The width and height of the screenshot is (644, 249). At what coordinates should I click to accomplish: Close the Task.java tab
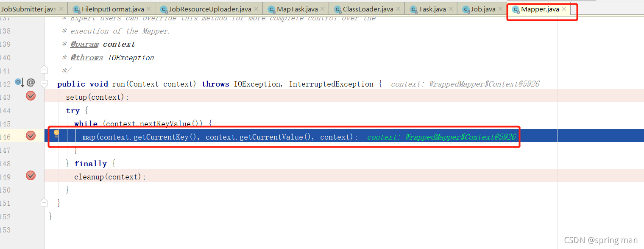pyautogui.click(x=451, y=9)
